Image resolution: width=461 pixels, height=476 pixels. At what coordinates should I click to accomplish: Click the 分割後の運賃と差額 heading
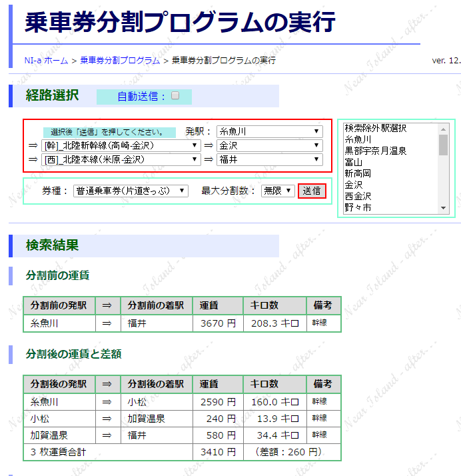point(74,354)
